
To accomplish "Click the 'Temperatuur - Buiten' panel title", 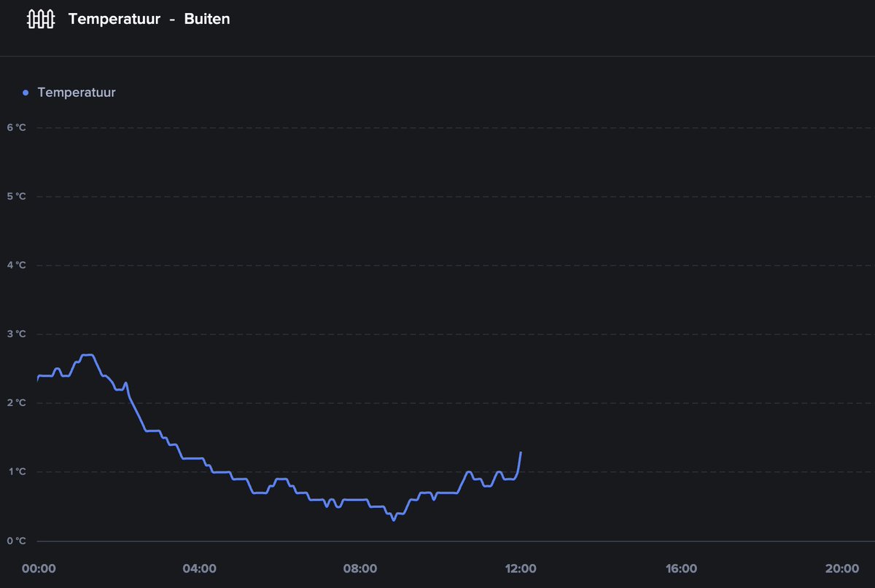I will 149,19.
